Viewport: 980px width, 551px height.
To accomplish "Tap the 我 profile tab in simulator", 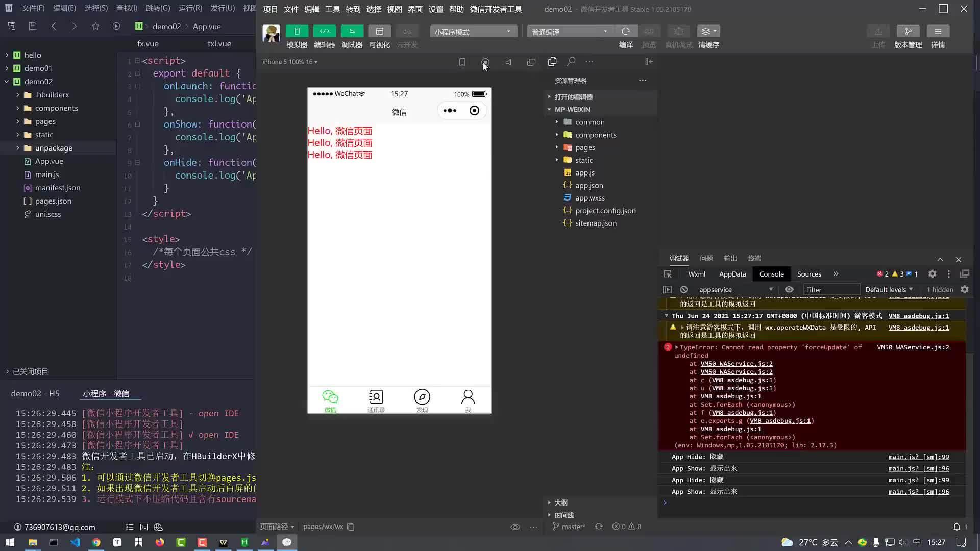I will (x=468, y=400).
